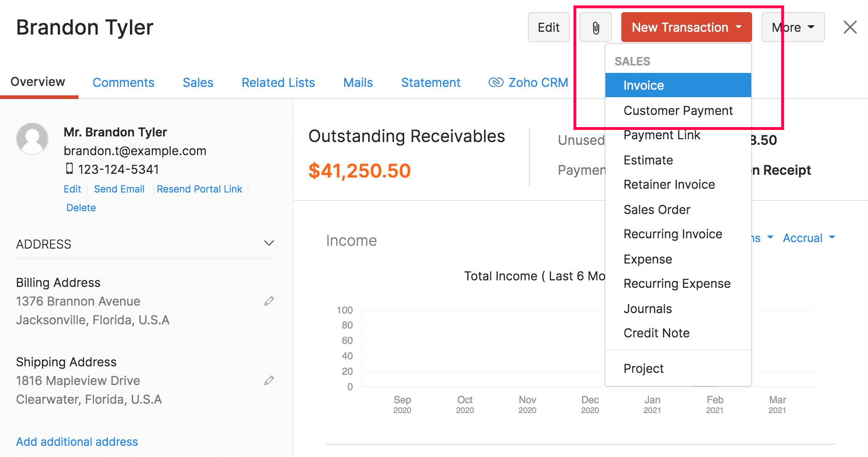This screenshot has height=457, width=868.
Task: Click the pencil icon next to Shipping Address
Action: click(x=269, y=380)
